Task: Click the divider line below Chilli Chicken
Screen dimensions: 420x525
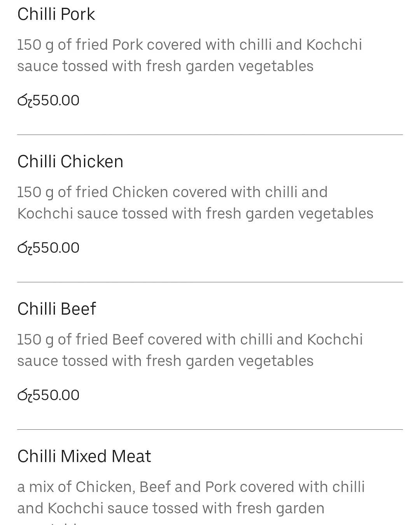Action: (210, 282)
